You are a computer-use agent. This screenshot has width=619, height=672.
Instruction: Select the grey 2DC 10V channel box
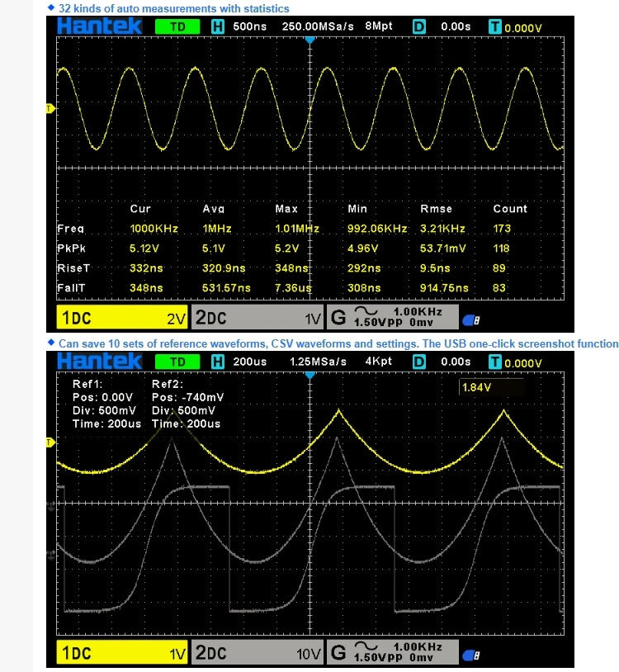[x=257, y=654]
